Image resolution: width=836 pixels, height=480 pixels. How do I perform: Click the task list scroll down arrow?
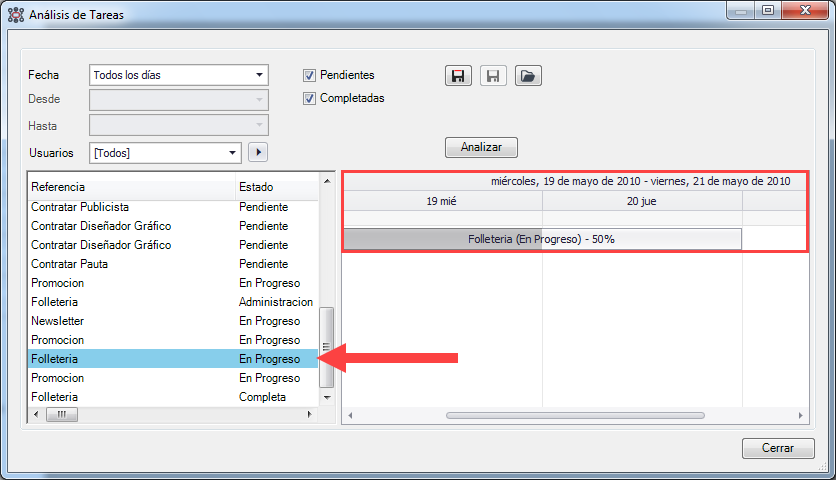point(327,397)
